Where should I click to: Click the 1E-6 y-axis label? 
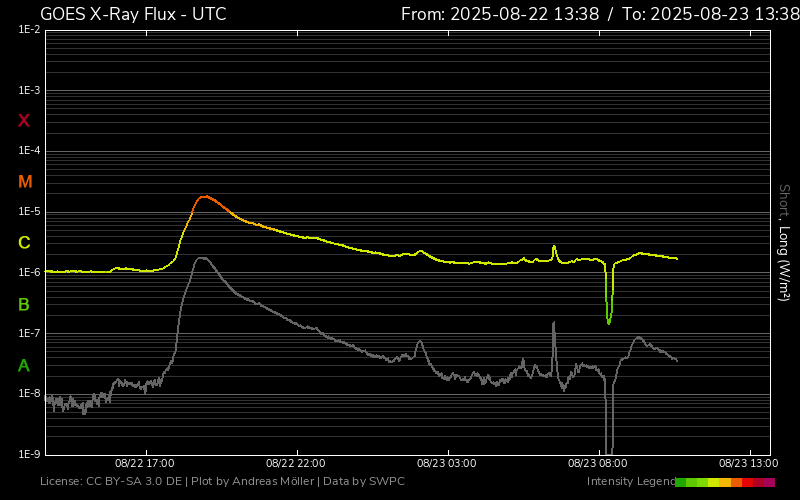click(x=29, y=272)
